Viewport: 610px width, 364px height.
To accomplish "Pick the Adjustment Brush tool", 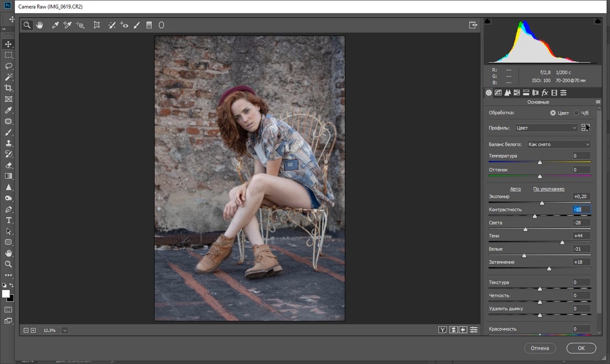I will 137,25.
